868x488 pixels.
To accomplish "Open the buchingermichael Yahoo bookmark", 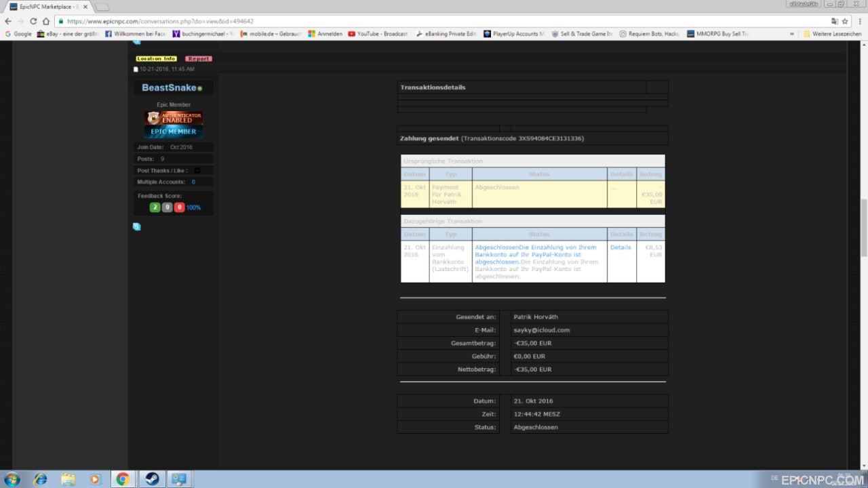I will click(203, 33).
